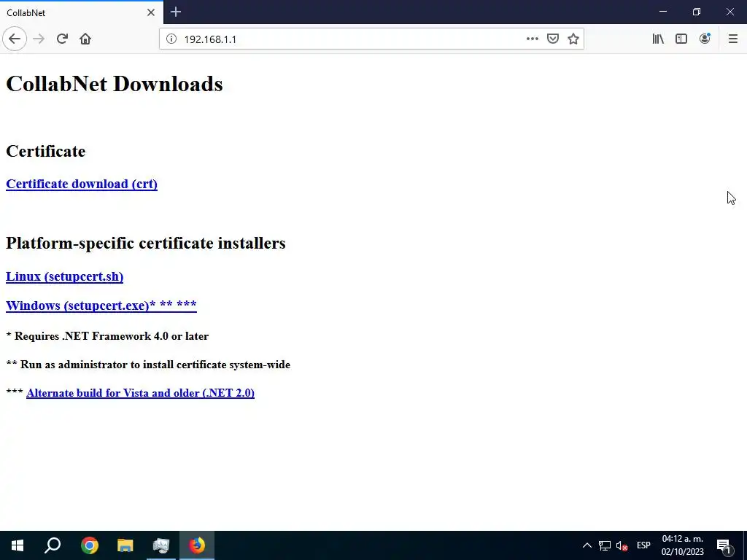Bookmark this page with the star
Image resolution: width=747 pixels, height=560 pixels.
(573, 39)
